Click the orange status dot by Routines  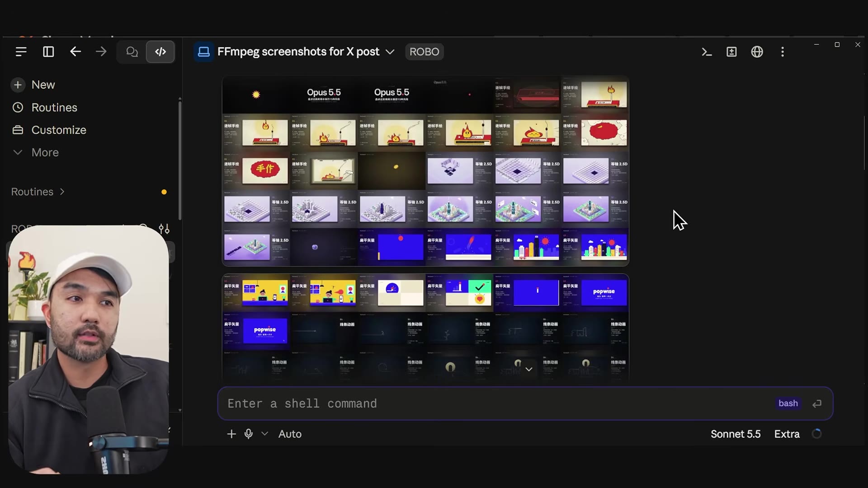pos(164,192)
